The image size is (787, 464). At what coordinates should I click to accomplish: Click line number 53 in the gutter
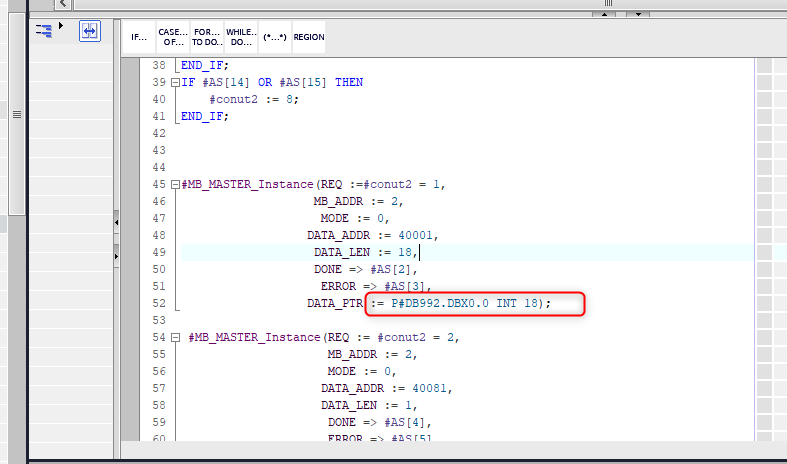click(156, 320)
